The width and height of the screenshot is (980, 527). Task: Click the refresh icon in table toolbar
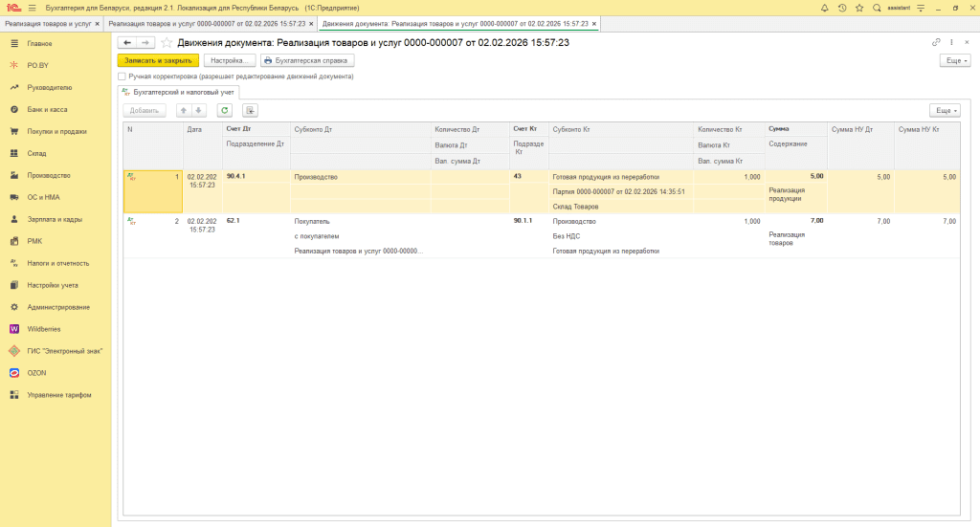tap(224, 110)
